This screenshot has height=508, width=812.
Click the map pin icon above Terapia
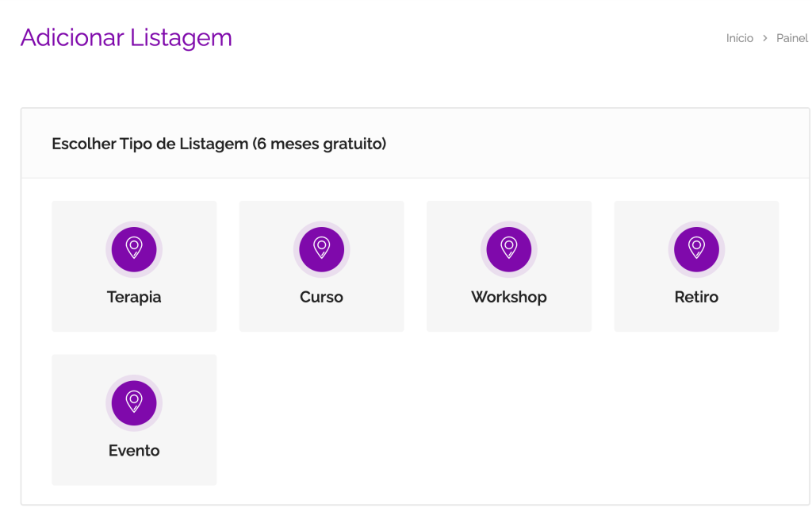[134, 248]
